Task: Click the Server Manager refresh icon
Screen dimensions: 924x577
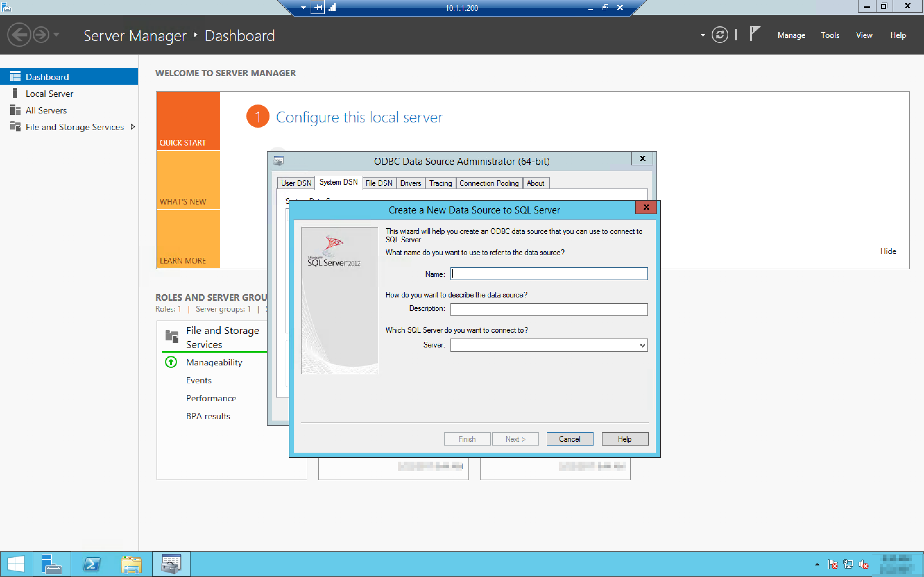Action: click(719, 35)
